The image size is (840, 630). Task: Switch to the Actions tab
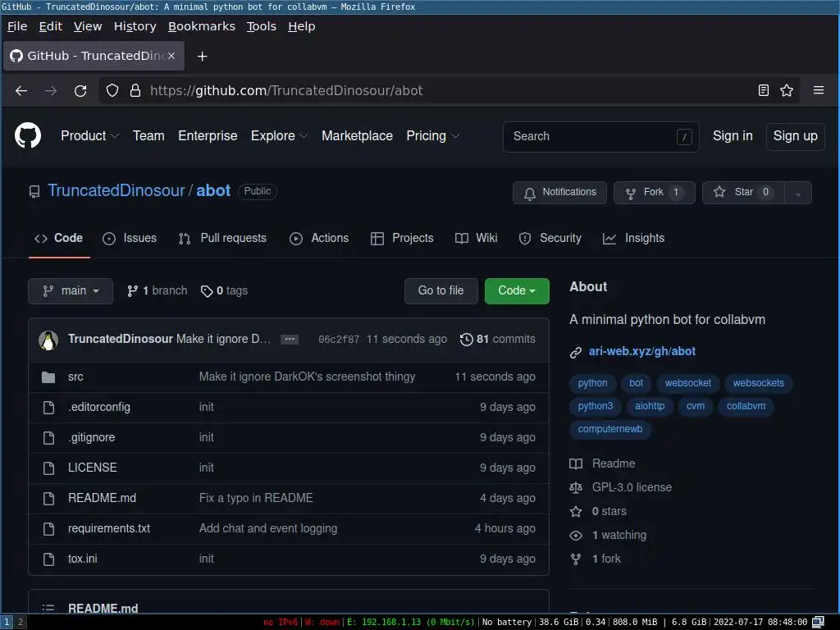319,239
